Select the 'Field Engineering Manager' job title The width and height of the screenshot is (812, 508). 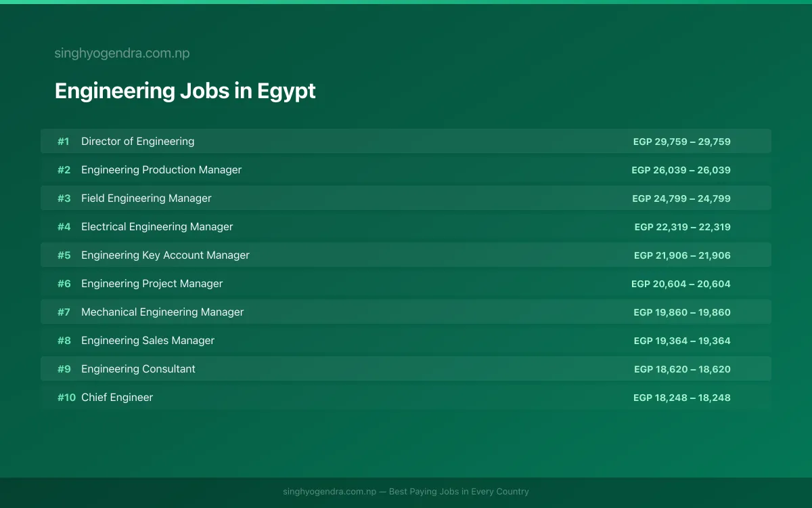[146, 198]
